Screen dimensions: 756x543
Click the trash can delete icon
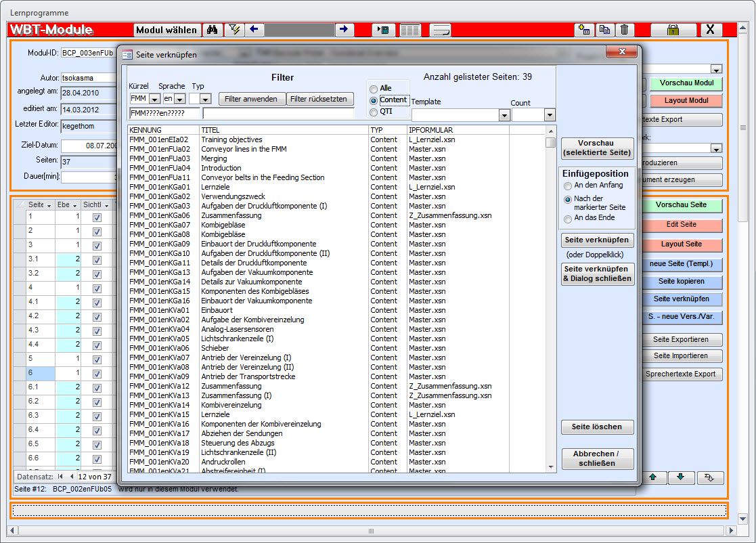click(x=624, y=30)
